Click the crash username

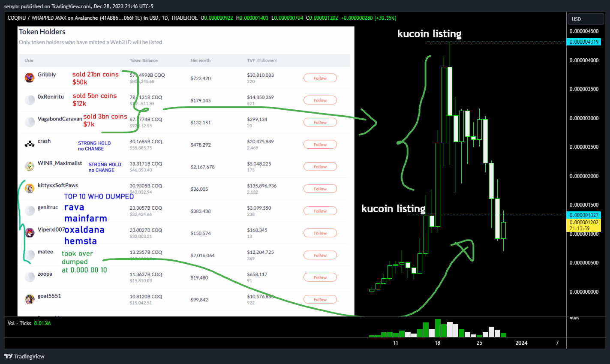pyautogui.click(x=44, y=141)
